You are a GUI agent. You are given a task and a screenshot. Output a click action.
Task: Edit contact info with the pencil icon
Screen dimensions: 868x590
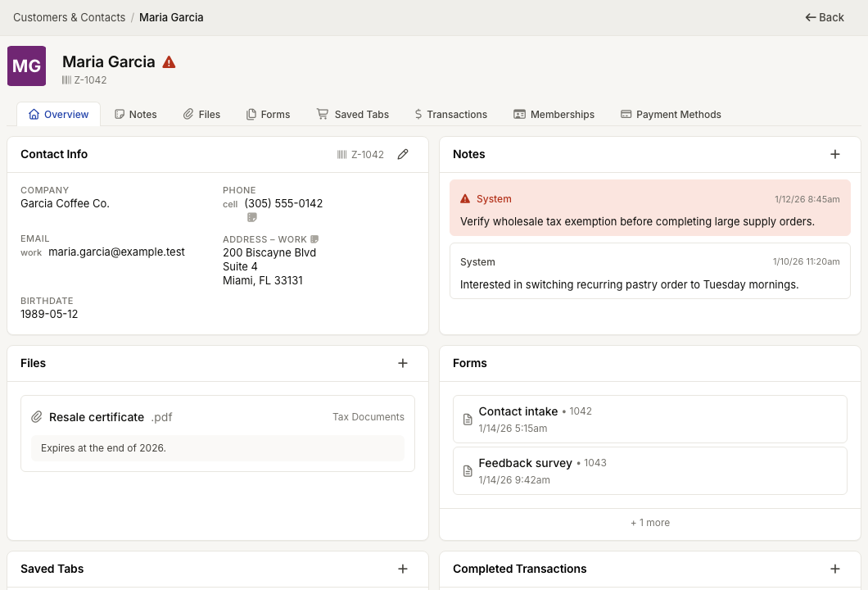pos(403,154)
